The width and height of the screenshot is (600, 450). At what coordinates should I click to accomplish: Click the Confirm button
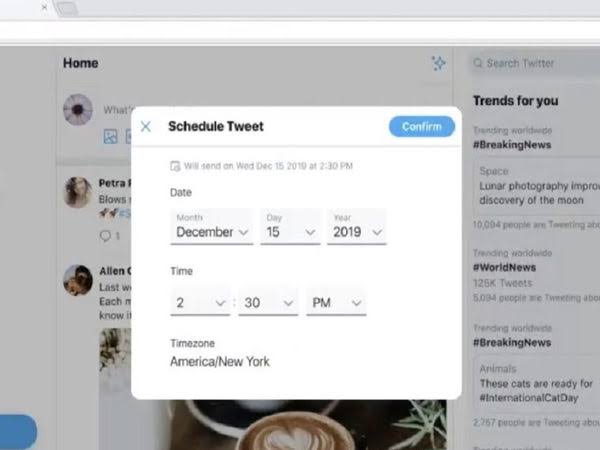[x=422, y=126]
